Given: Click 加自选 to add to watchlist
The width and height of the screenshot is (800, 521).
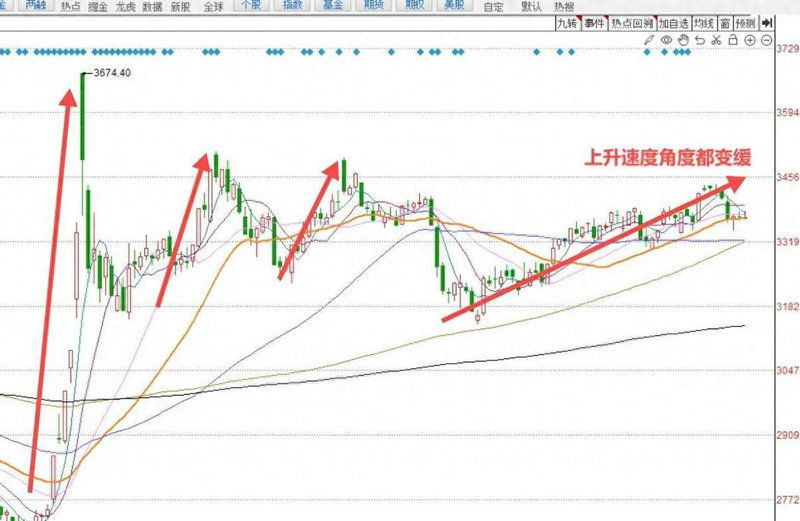Looking at the screenshot, I should 674,23.
